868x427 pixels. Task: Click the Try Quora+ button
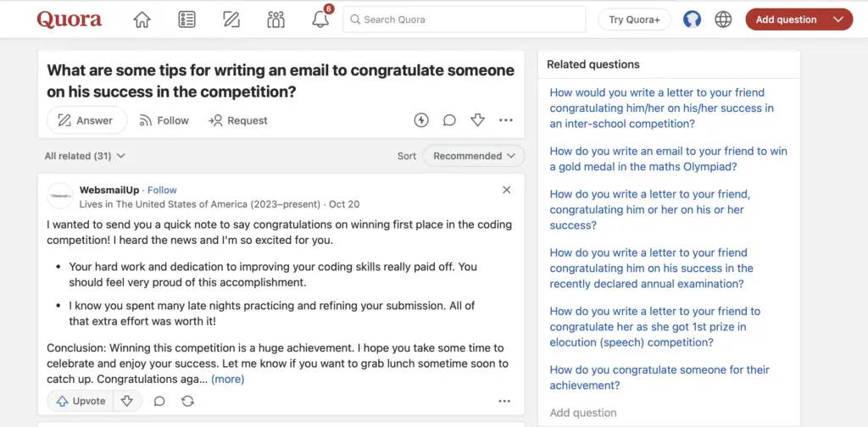coord(634,19)
